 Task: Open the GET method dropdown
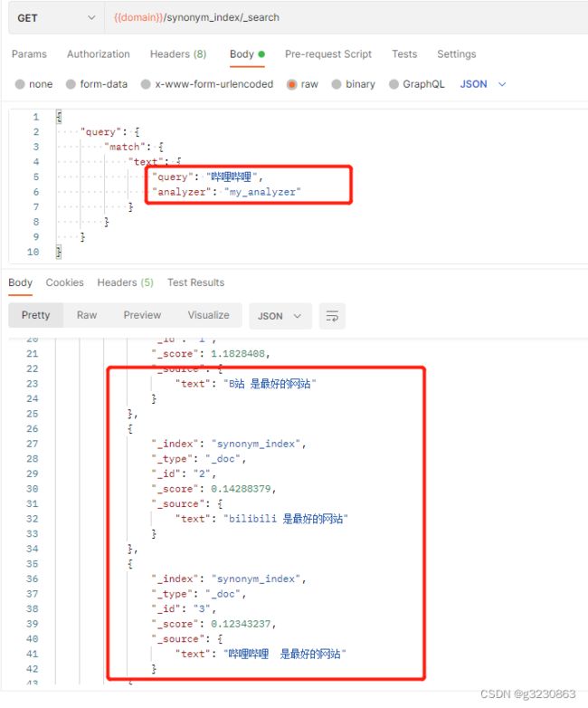click(56, 18)
